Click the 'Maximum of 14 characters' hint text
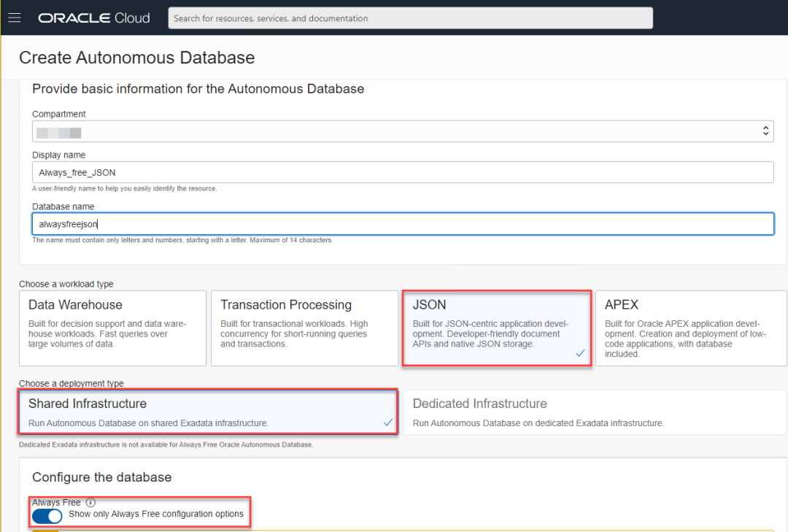 (291, 240)
